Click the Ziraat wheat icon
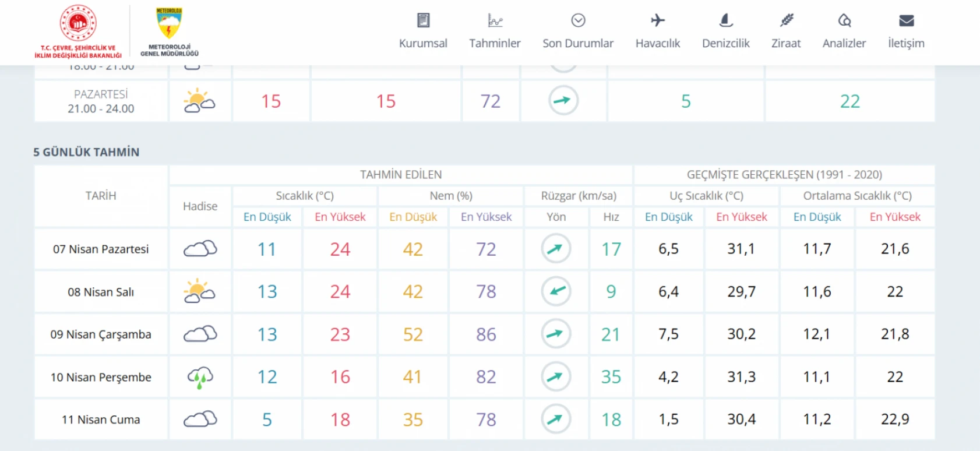The image size is (980, 451). pos(786,21)
